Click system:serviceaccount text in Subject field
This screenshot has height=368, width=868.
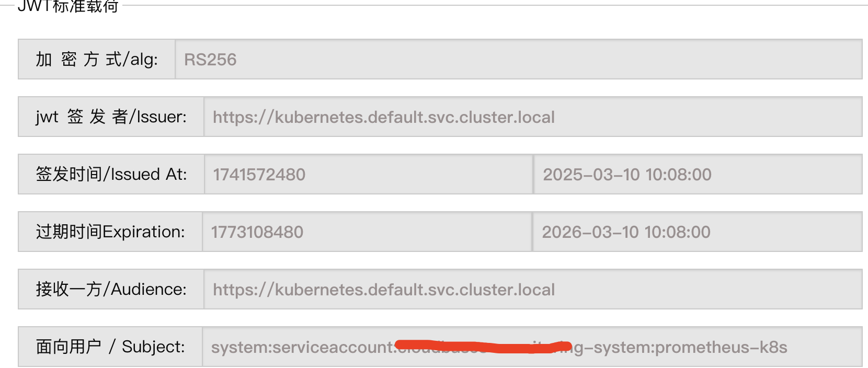click(x=302, y=347)
